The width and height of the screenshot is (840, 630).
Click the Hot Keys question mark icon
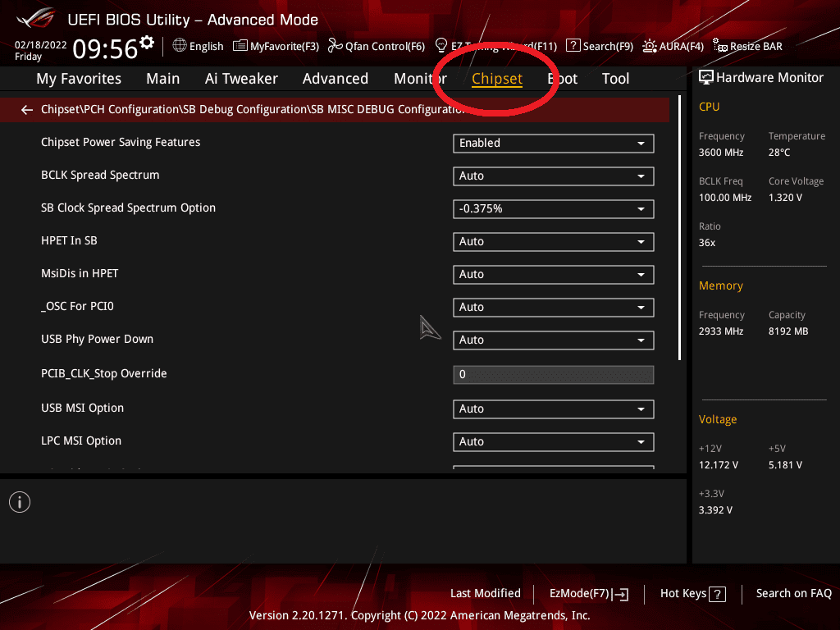tap(717, 594)
